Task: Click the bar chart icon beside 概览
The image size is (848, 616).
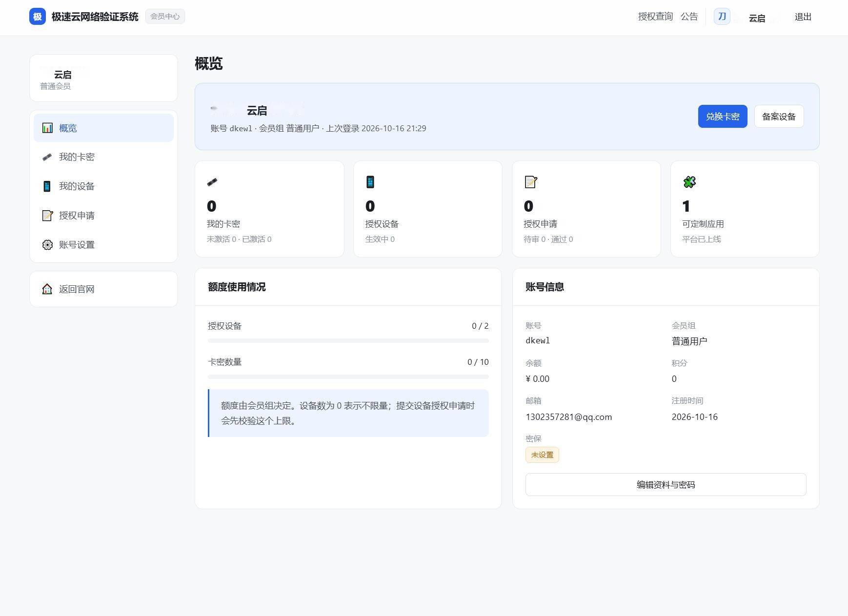Action: [x=47, y=128]
